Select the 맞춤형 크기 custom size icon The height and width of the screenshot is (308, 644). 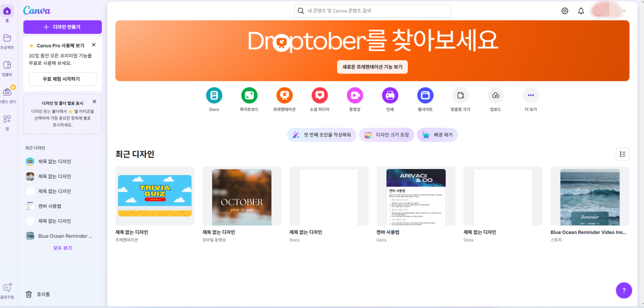[x=460, y=96]
